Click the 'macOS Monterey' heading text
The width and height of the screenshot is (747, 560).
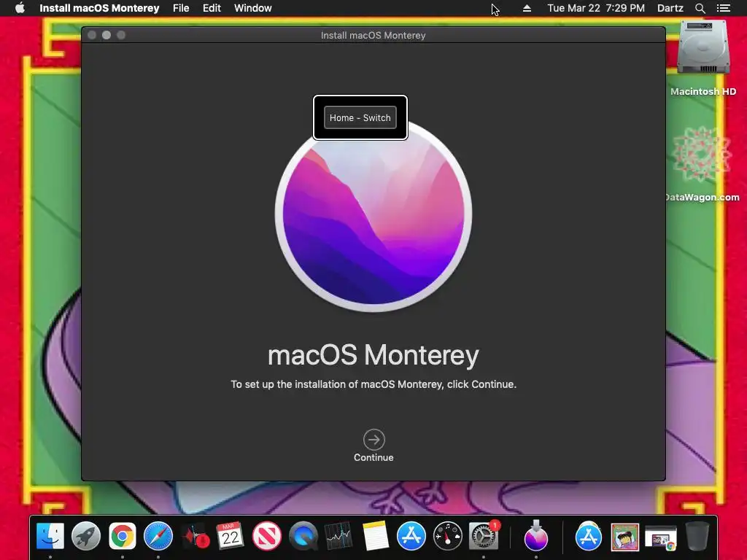[x=373, y=355]
